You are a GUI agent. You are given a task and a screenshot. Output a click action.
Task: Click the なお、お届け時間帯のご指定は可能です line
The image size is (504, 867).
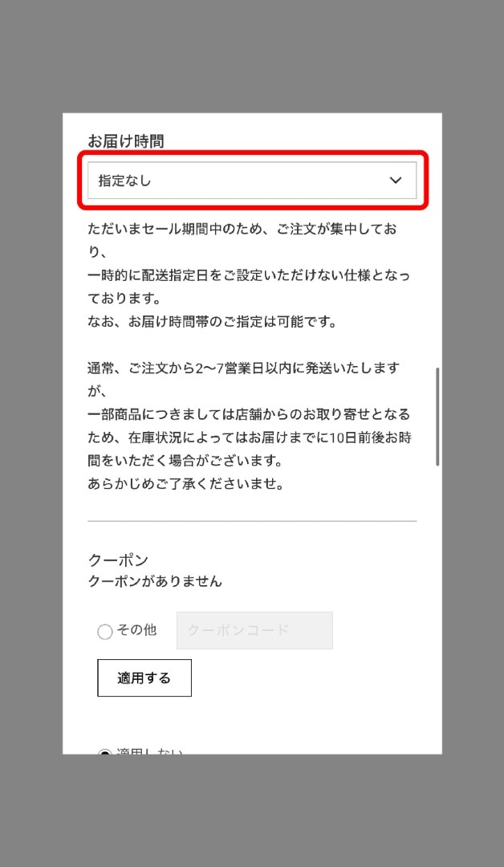(212, 323)
